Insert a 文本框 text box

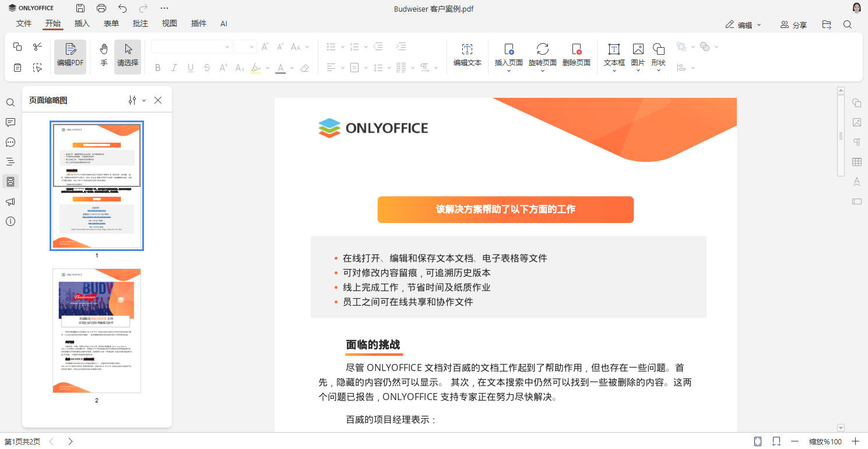point(614,49)
